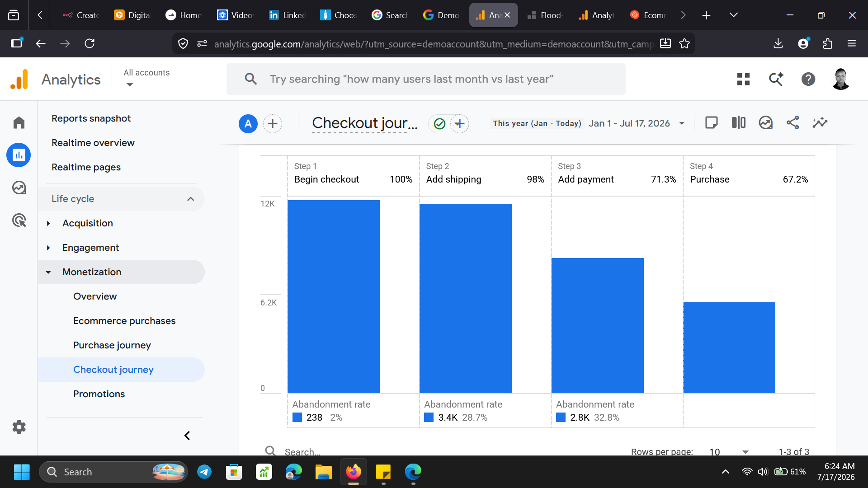Open the Rows per page dropdown
The width and height of the screenshot is (868, 488).
729,451
